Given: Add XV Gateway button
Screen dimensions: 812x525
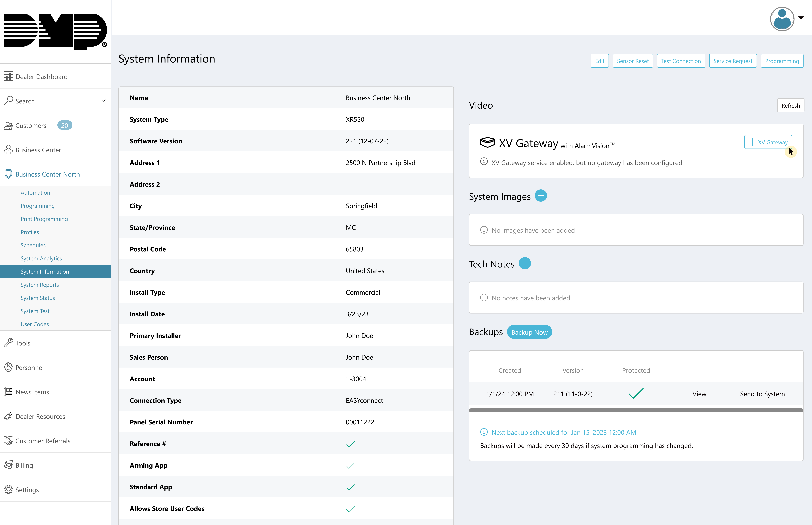Looking at the screenshot, I should coord(768,142).
